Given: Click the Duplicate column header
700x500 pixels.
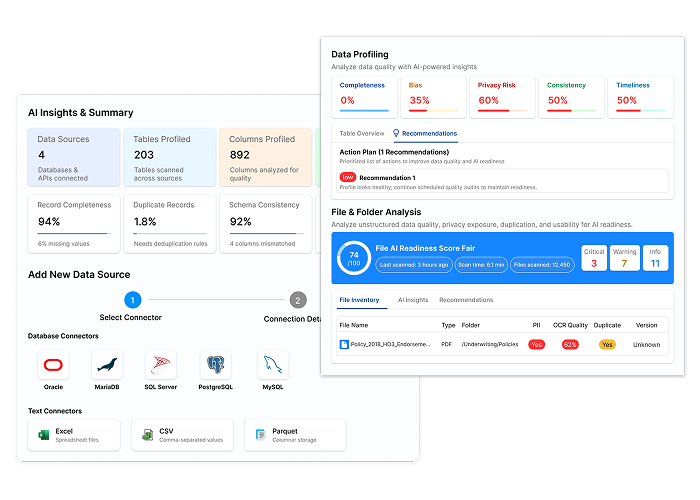Looking at the screenshot, I should click(x=607, y=325).
